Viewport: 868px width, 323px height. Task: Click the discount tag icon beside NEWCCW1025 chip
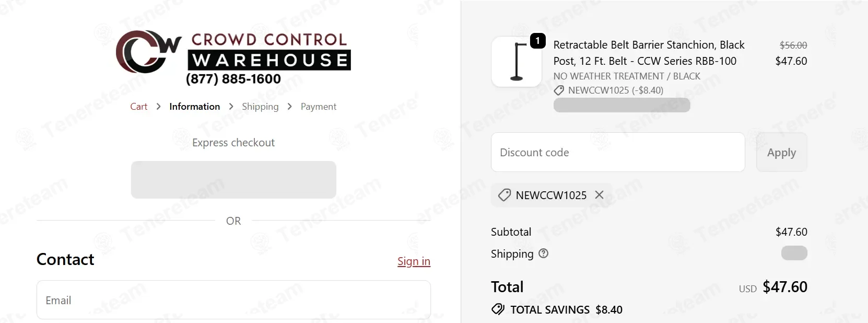tap(504, 195)
